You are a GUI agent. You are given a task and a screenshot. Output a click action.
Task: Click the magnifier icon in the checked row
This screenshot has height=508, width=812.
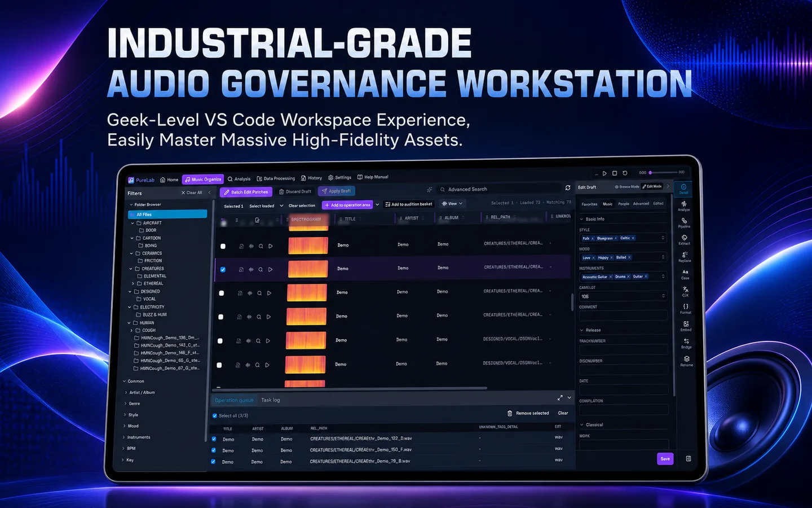point(261,270)
